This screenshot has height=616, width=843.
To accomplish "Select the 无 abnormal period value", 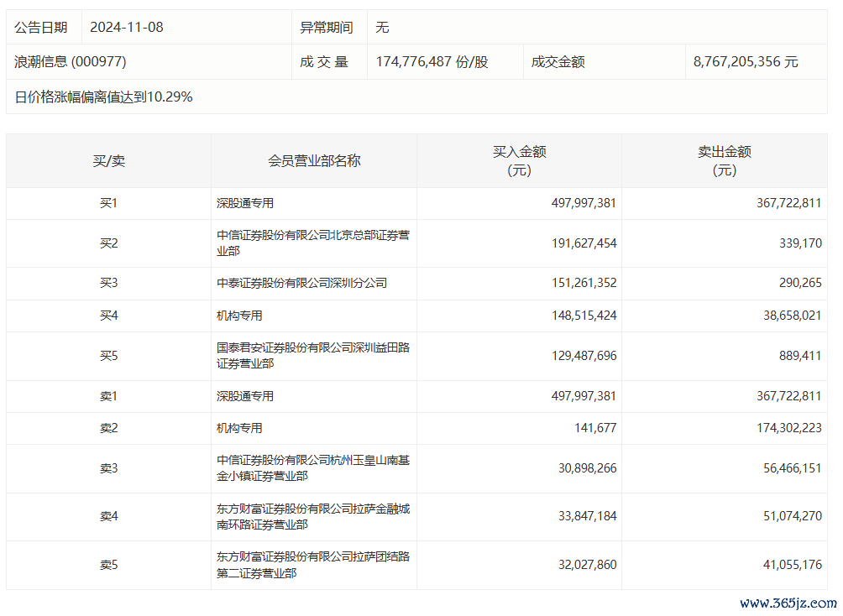I will pyautogui.click(x=382, y=28).
